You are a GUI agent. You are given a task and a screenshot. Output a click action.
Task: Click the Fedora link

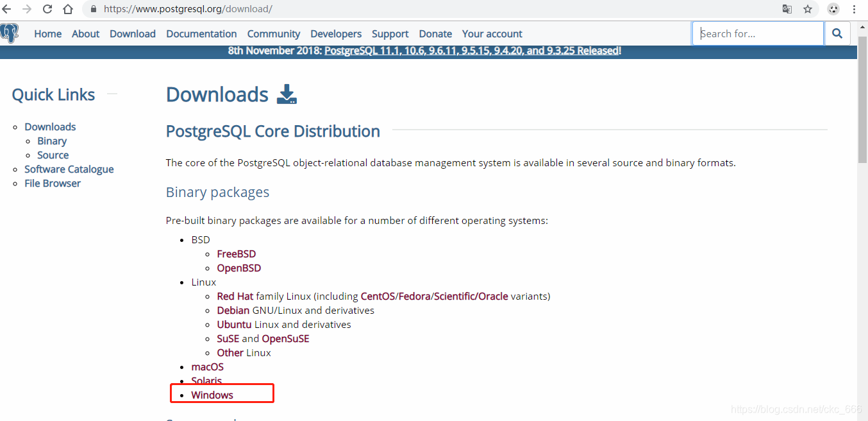point(415,296)
